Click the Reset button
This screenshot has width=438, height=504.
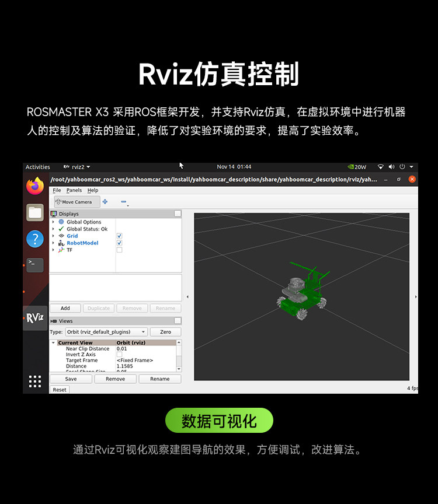pyautogui.click(x=60, y=390)
